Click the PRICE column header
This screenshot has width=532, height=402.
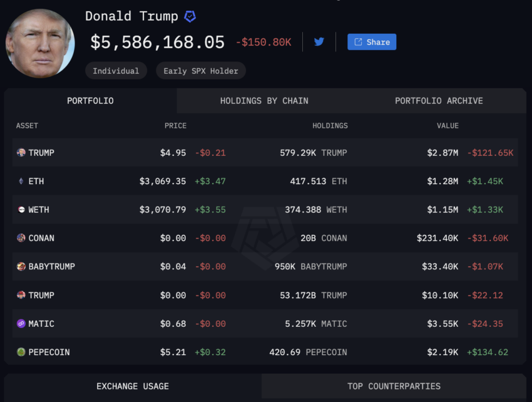(x=175, y=126)
